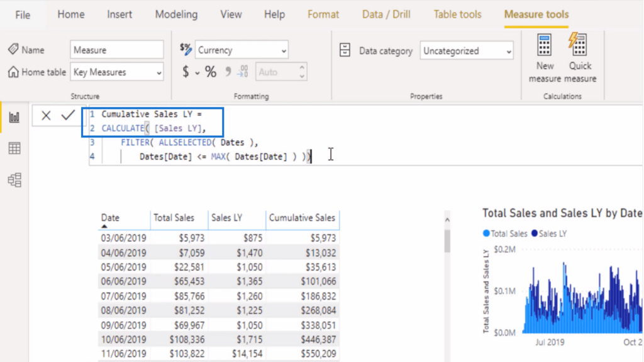The height and width of the screenshot is (362, 644).
Task: Decrease decimal places with down arrow
Action: 302,76
